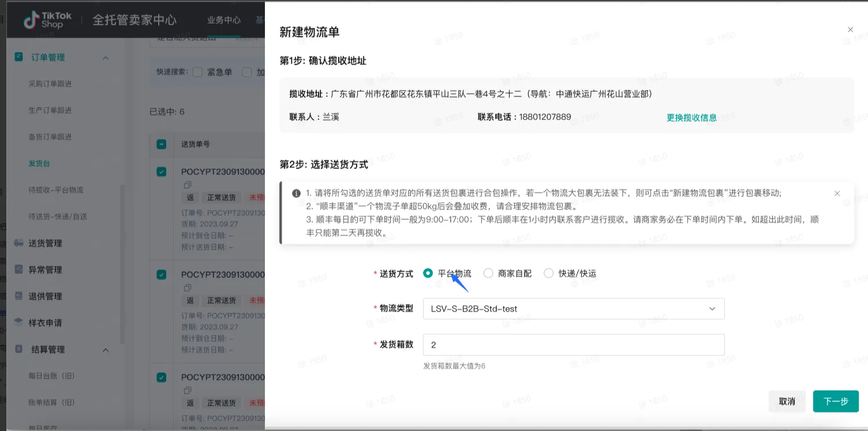Click the 退供管理 sidebar icon

(x=19, y=296)
